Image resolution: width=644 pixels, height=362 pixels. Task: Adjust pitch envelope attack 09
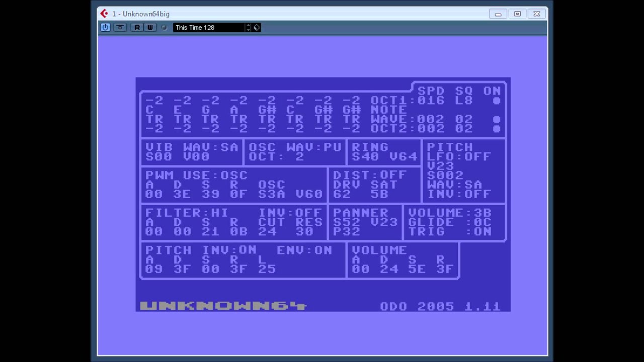[154, 269]
